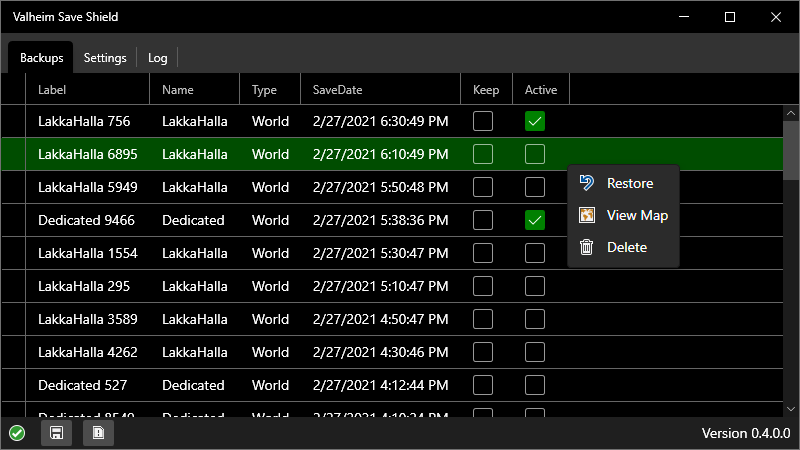
Task: Click save date 2/27/2021 6:30:49 PM
Action: [x=381, y=121]
